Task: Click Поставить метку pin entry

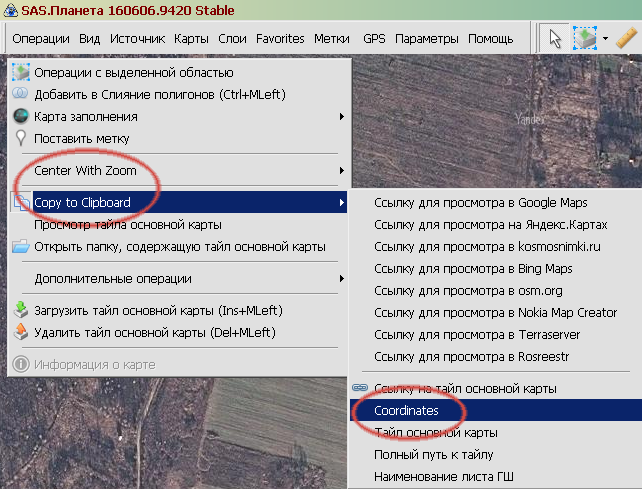Action: pos(88,138)
